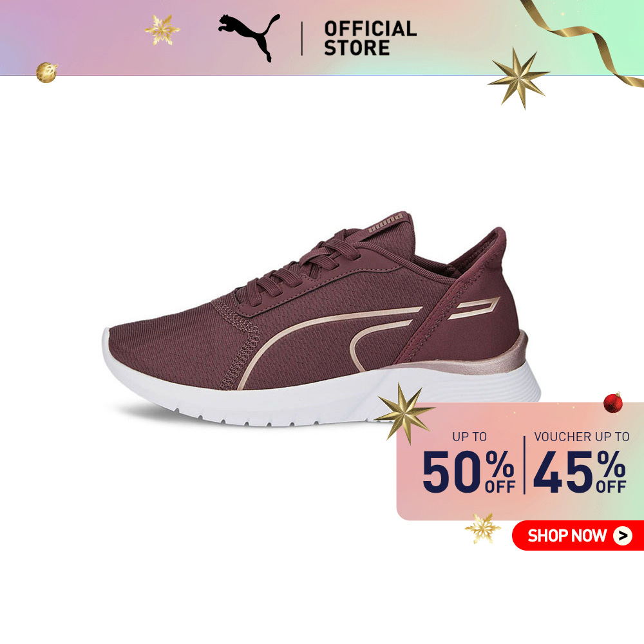Click the OFFICIAL STORE text
Image resolution: width=644 pixels, height=644 pixels.
[370, 38]
